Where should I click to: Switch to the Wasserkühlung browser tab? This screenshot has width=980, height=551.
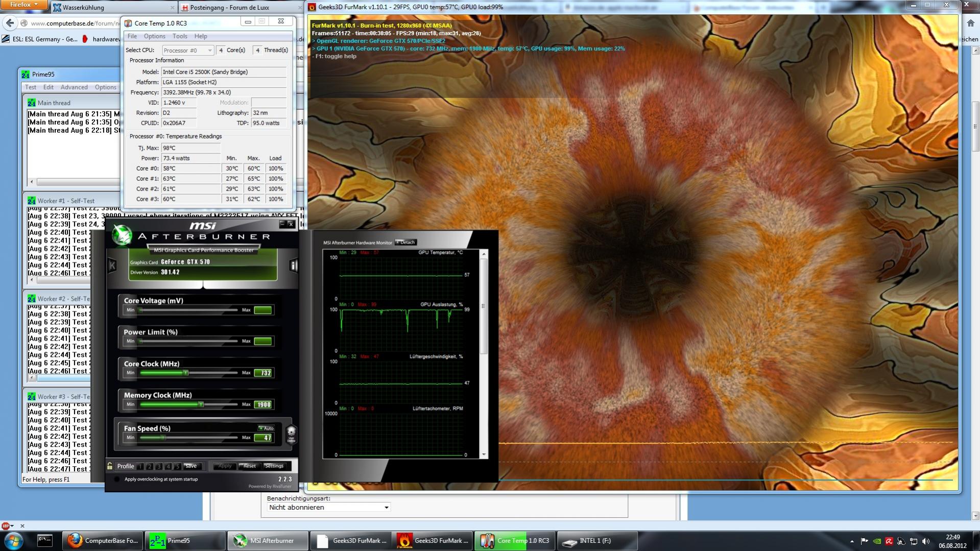tap(113, 7)
